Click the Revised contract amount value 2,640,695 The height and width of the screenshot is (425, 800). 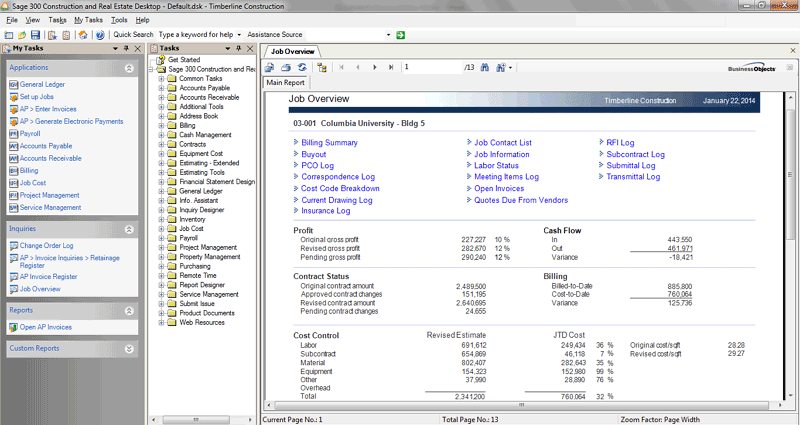[x=471, y=303]
